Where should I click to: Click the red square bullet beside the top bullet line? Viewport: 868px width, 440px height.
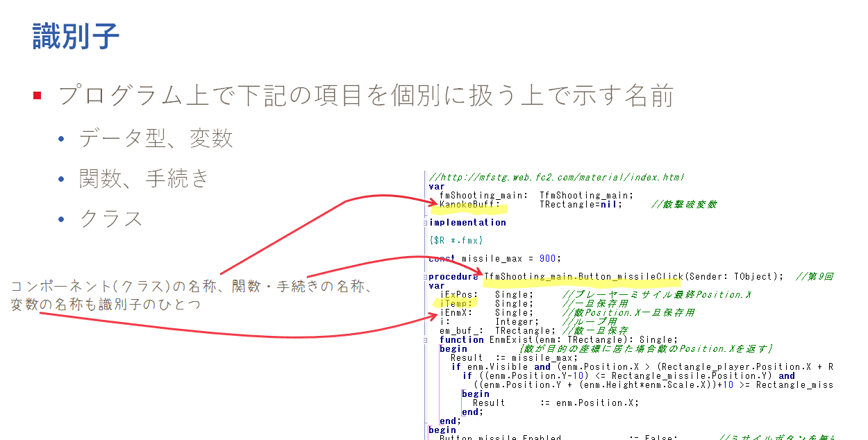pos(36,96)
